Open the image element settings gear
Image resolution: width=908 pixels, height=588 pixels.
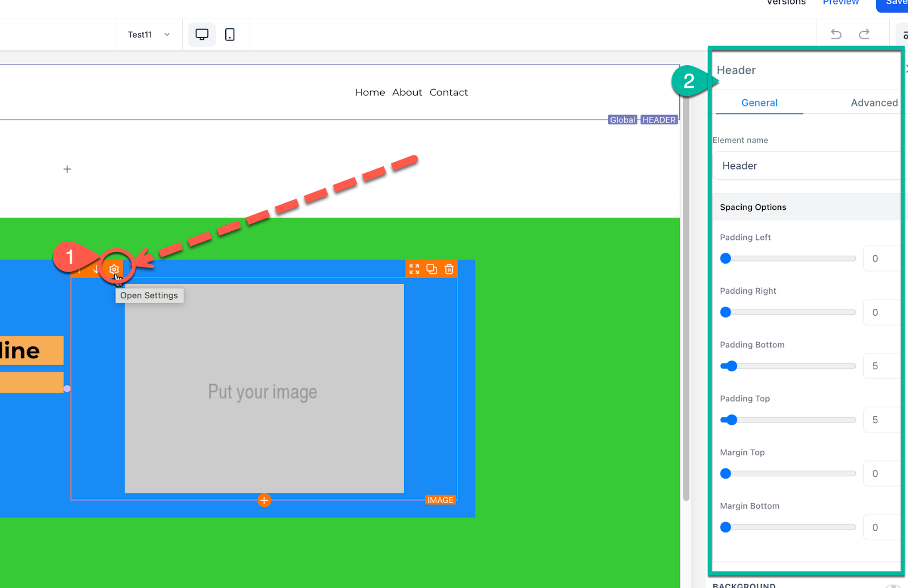pyautogui.click(x=114, y=269)
